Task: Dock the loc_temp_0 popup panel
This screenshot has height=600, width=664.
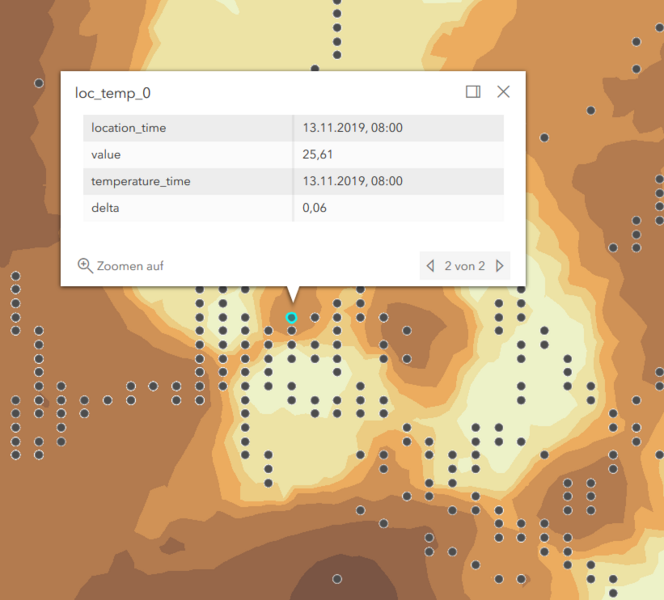Action: point(473,92)
